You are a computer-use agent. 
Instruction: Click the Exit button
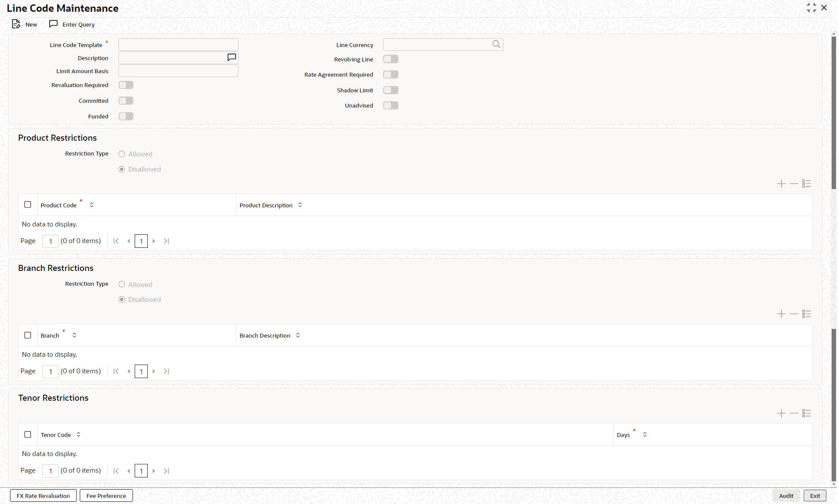(x=815, y=496)
